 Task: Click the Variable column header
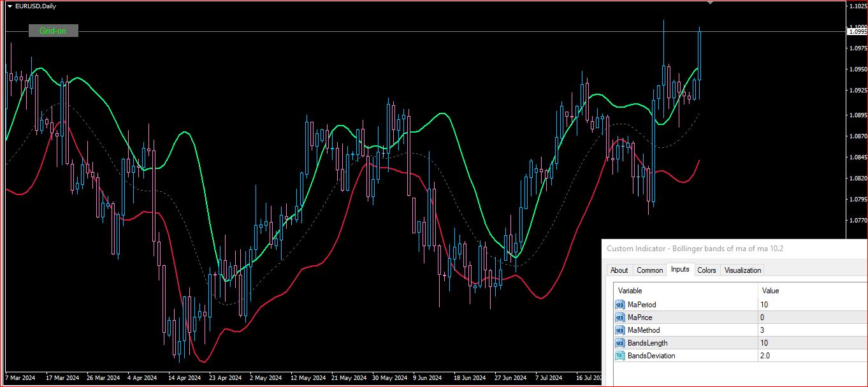click(x=686, y=291)
